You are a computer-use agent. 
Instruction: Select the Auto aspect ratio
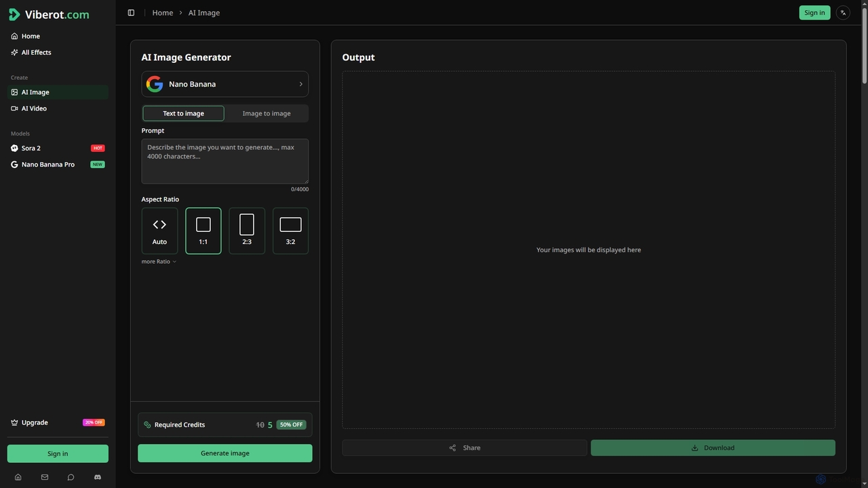[159, 231]
